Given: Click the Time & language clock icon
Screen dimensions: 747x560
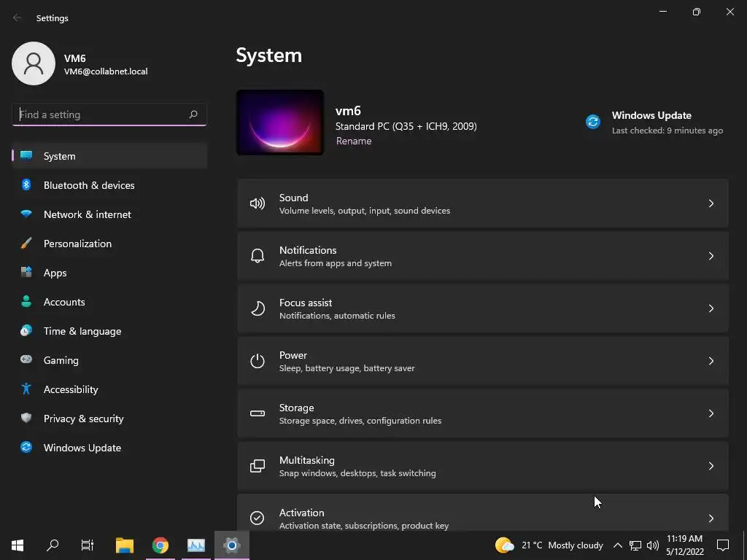Looking at the screenshot, I should click(26, 330).
